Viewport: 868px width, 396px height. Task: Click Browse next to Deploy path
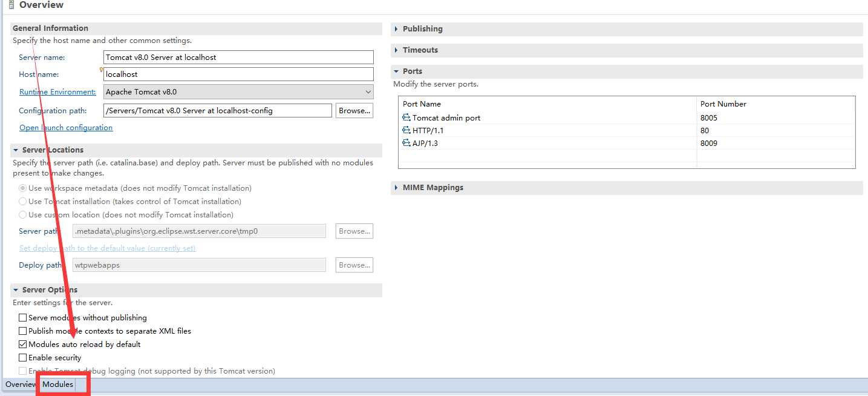(x=354, y=265)
